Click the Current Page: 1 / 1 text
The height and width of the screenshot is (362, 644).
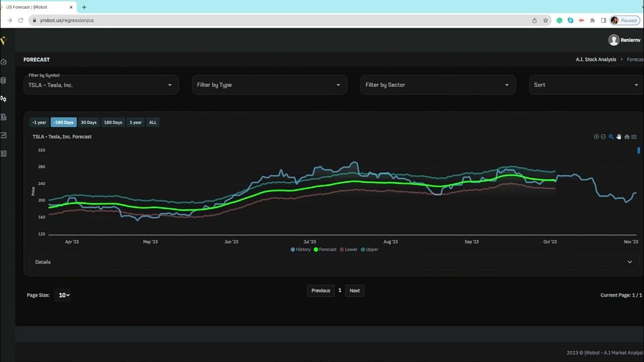[x=621, y=295]
